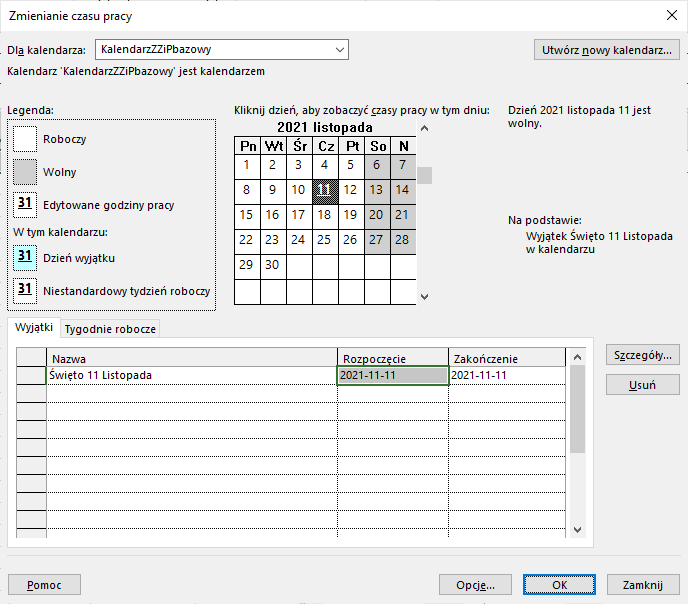The image size is (688, 604).
Task: Click the 'Szczegóły...' button
Action: click(x=642, y=355)
